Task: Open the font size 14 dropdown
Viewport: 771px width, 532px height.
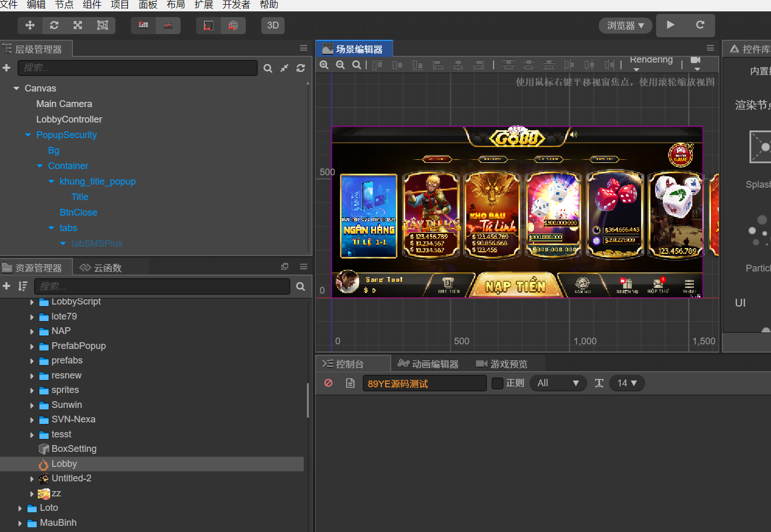Action: tap(627, 383)
